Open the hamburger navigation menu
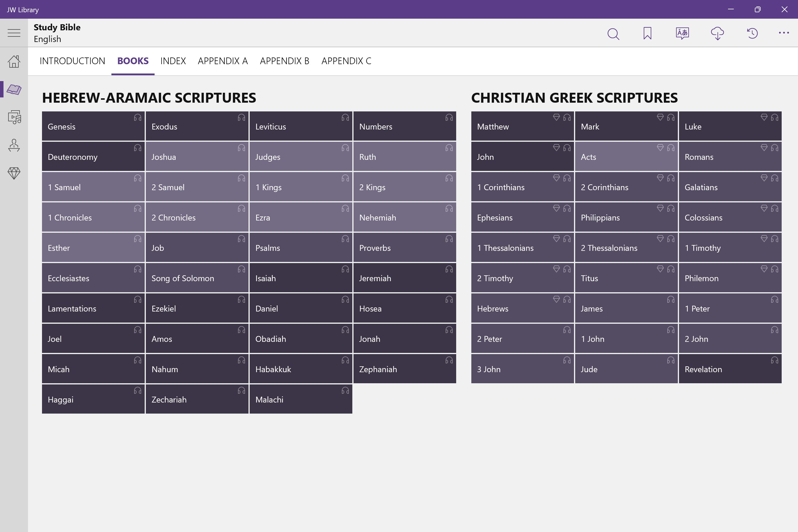The width and height of the screenshot is (798, 532). click(14, 33)
